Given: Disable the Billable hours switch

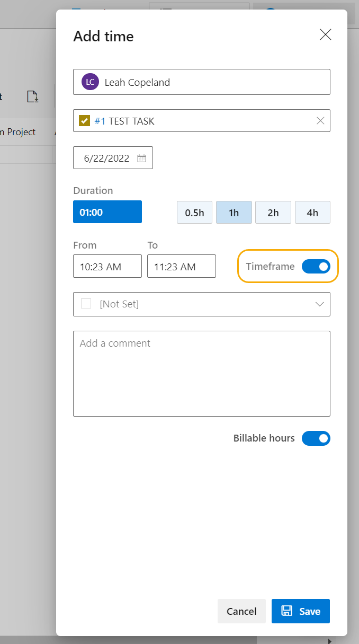Looking at the screenshot, I should click(x=316, y=438).
